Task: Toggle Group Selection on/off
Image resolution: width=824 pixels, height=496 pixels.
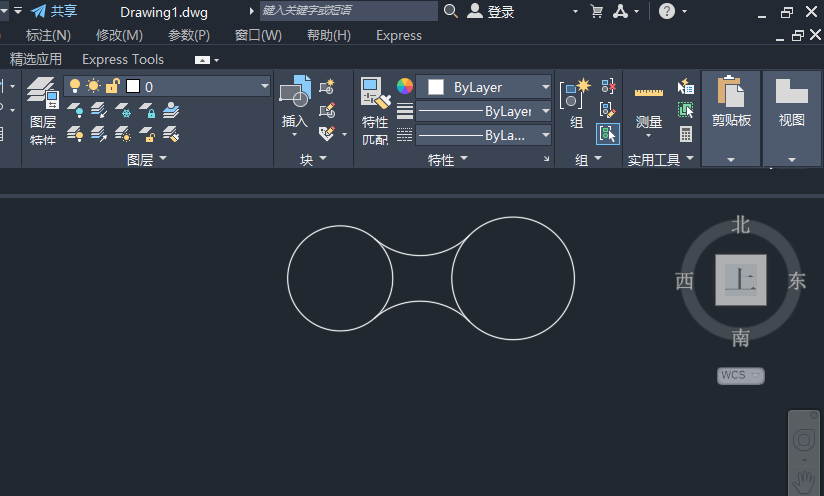Action: coord(608,134)
